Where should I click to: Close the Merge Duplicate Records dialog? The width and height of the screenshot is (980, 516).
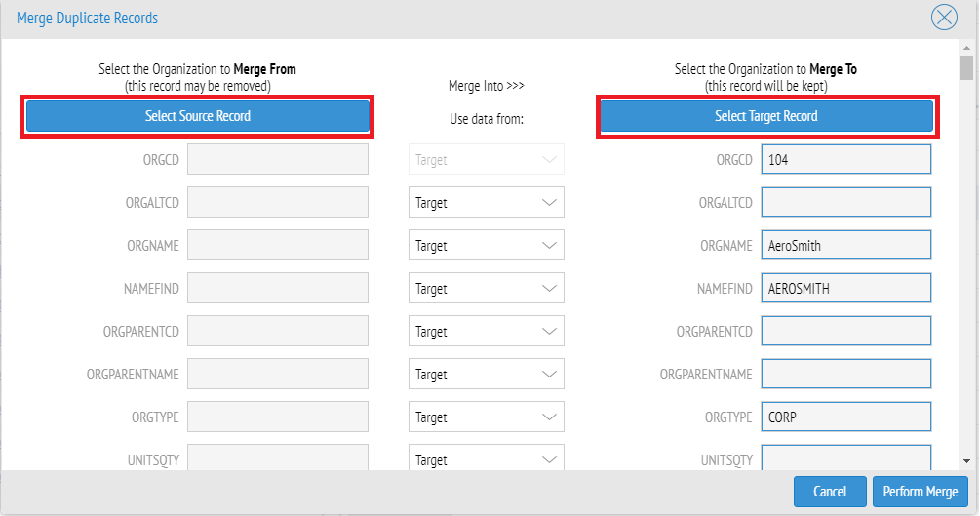point(944,18)
